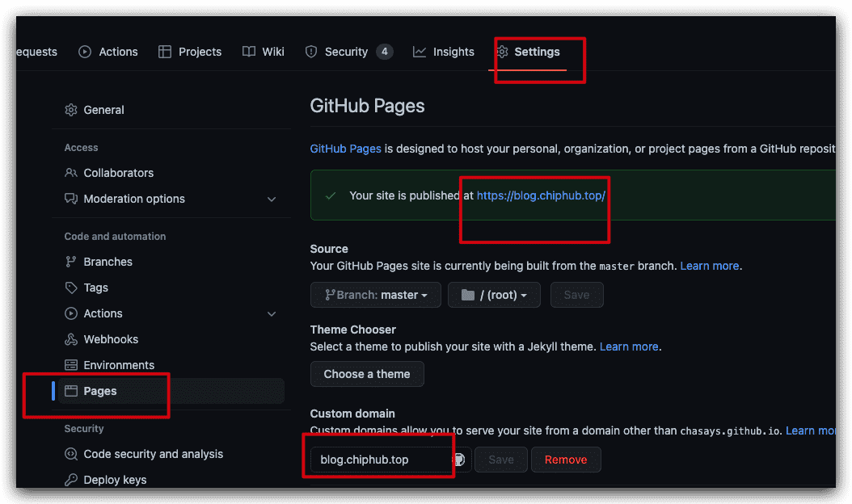The width and height of the screenshot is (852, 504).
Task: Click Learn more link in Custom domain section
Action: tap(811, 430)
